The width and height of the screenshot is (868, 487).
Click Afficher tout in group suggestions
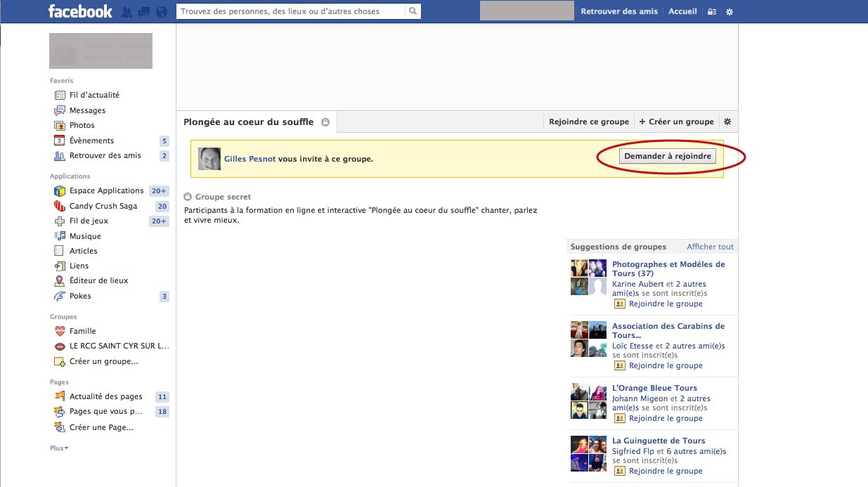(710, 247)
